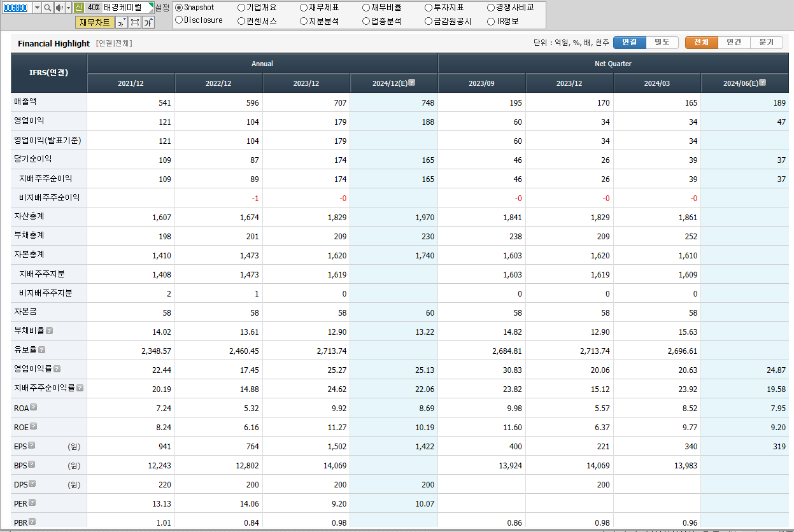Click the 비지배주주지분 row label
This screenshot has width=794, height=532.
point(46,293)
